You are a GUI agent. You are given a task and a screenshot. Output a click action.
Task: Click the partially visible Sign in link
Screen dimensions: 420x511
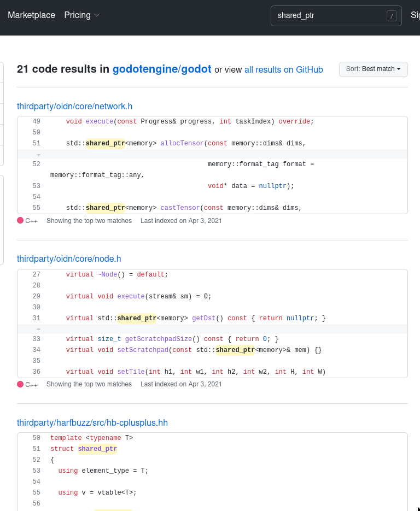click(x=415, y=15)
